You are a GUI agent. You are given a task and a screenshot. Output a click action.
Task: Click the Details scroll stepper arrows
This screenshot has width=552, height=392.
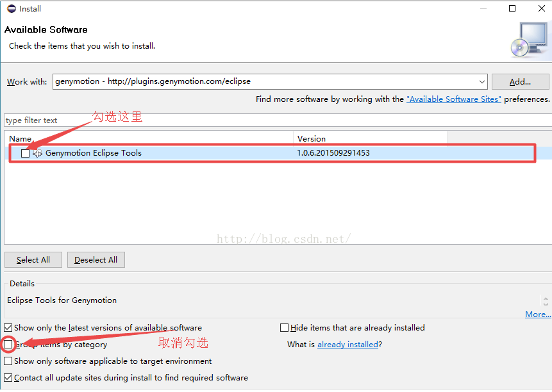(546, 301)
